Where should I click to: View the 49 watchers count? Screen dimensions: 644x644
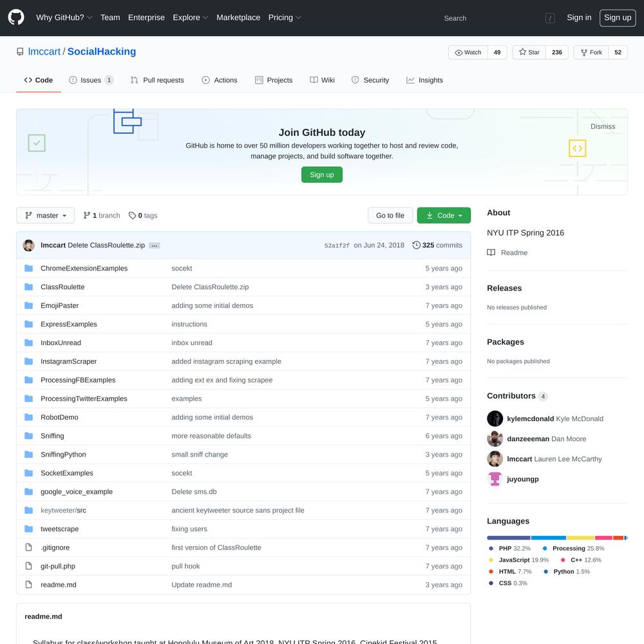click(x=497, y=52)
